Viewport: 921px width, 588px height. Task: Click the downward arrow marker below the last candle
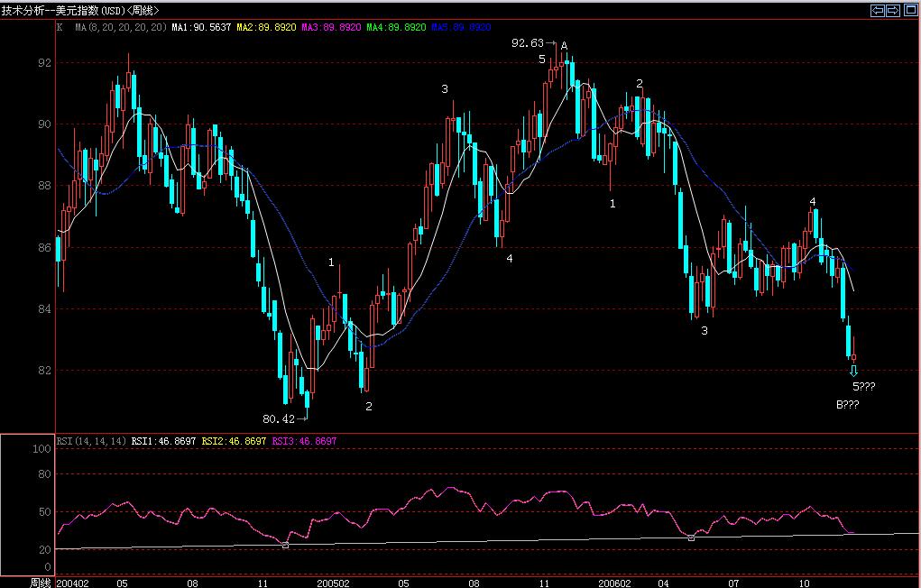[x=852, y=371]
